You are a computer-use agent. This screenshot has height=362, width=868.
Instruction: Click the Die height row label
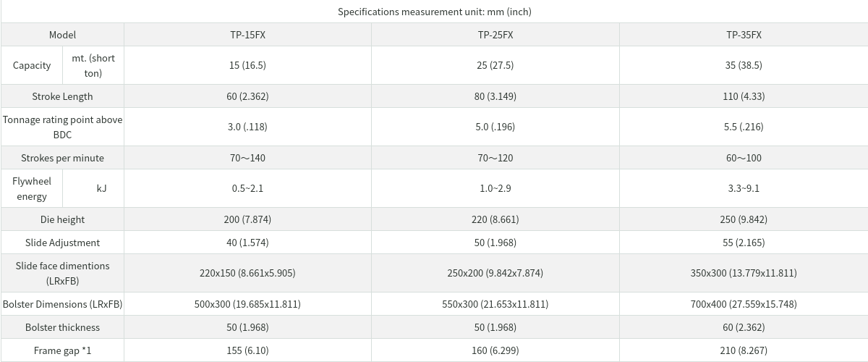pos(62,219)
